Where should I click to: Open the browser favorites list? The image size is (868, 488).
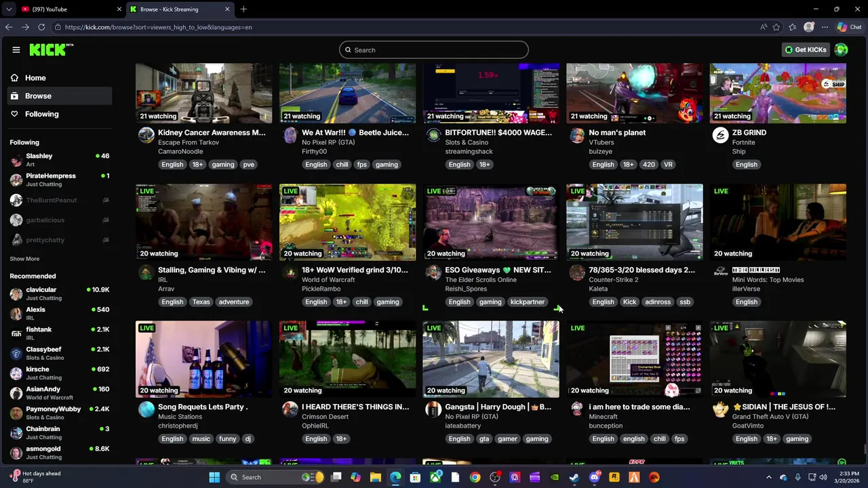(793, 27)
